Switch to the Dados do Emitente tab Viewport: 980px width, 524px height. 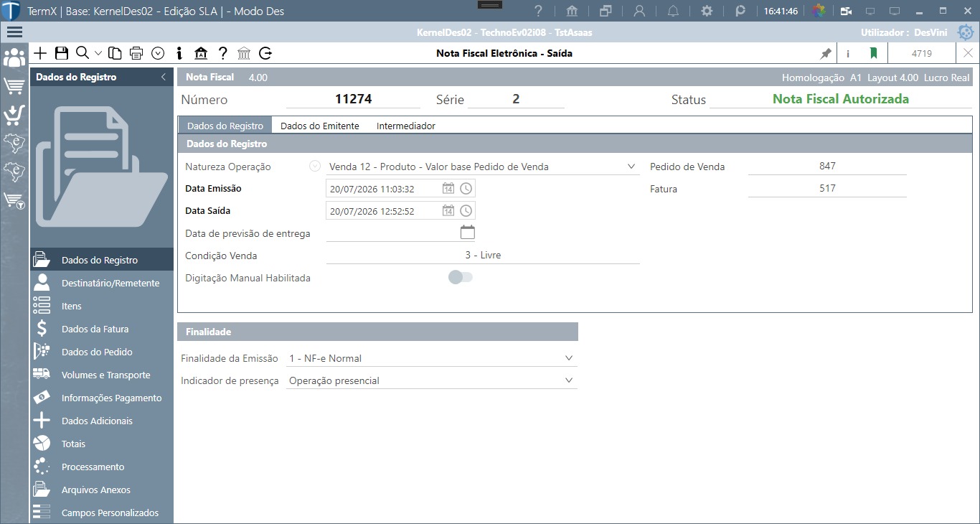(320, 126)
